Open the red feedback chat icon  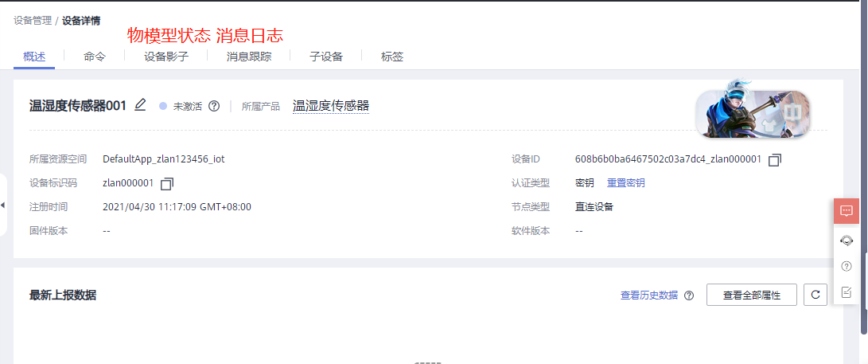(x=847, y=211)
